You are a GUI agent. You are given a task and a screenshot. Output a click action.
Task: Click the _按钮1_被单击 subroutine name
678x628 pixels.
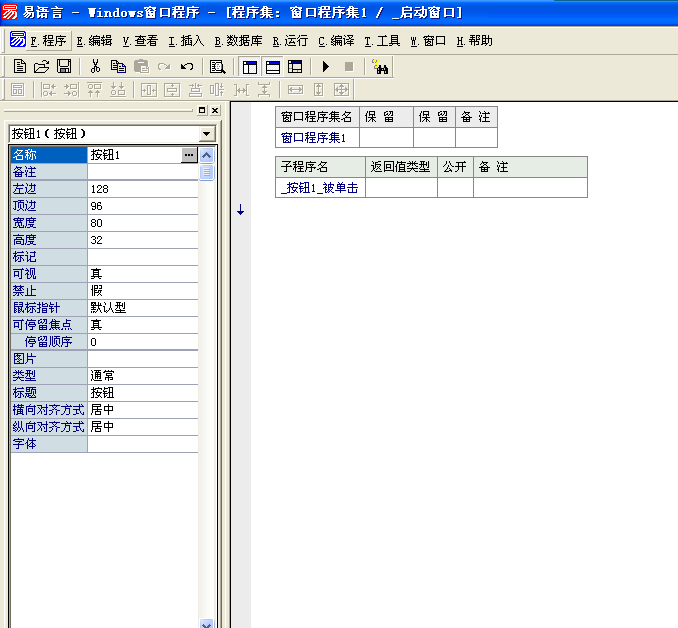click(320, 188)
